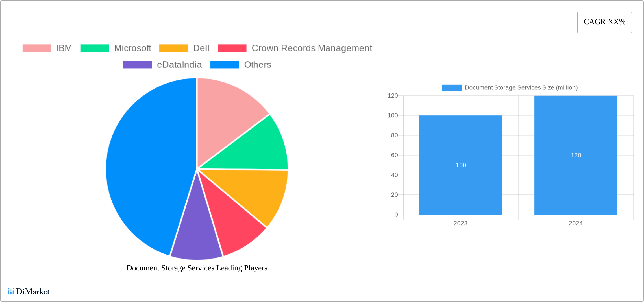
Task: Click the DiMarket logo icon
Action: click(x=11, y=291)
